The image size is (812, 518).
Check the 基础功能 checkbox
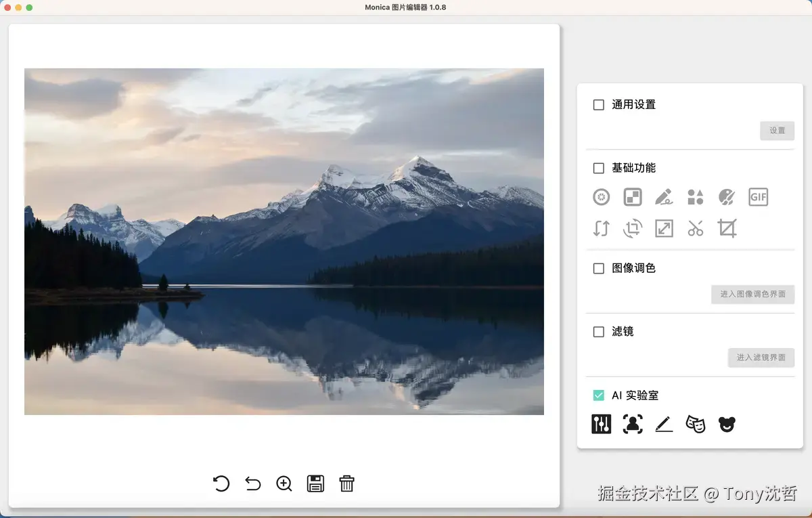pyautogui.click(x=598, y=168)
